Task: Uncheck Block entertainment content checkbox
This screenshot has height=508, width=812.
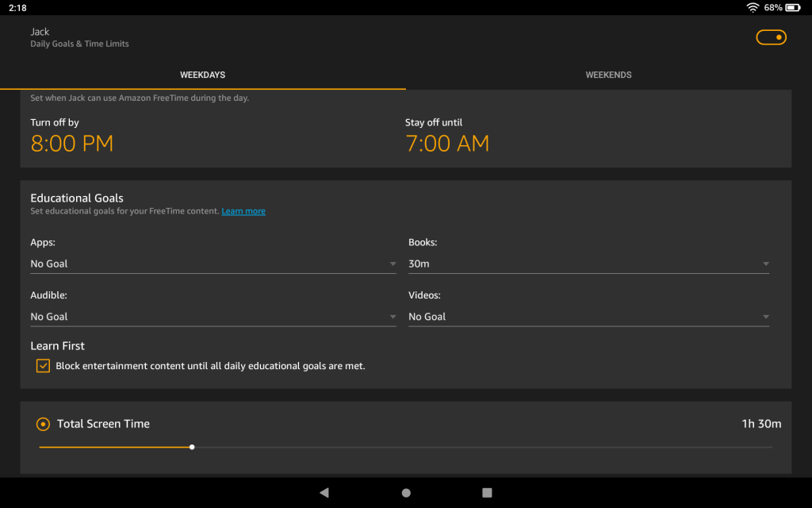Action: click(x=43, y=366)
